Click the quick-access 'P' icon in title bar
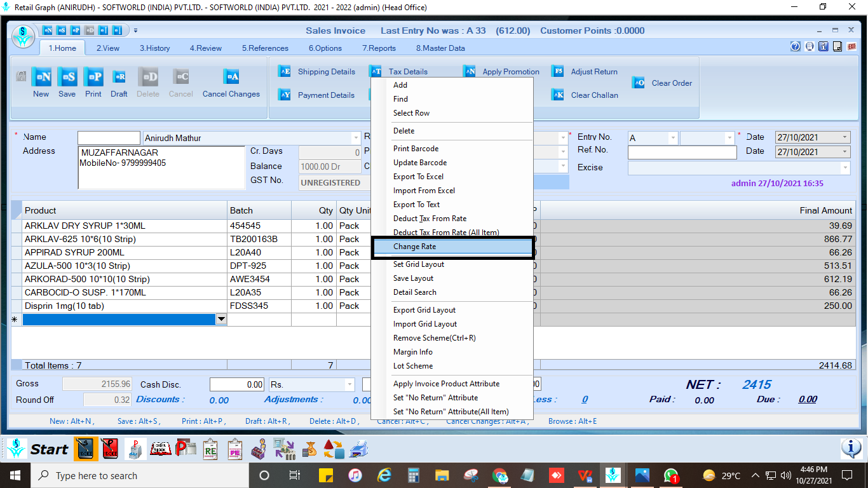Image resolution: width=868 pixels, height=488 pixels. click(x=76, y=30)
